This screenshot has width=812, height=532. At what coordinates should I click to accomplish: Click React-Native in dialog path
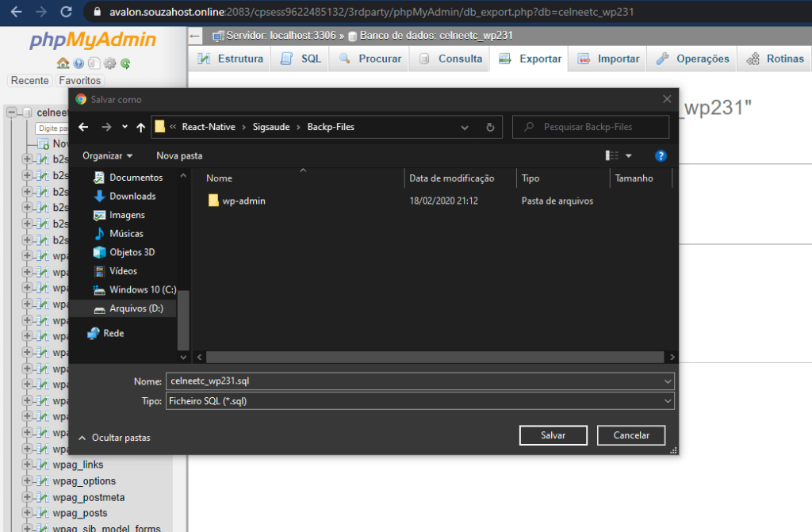[x=209, y=127]
